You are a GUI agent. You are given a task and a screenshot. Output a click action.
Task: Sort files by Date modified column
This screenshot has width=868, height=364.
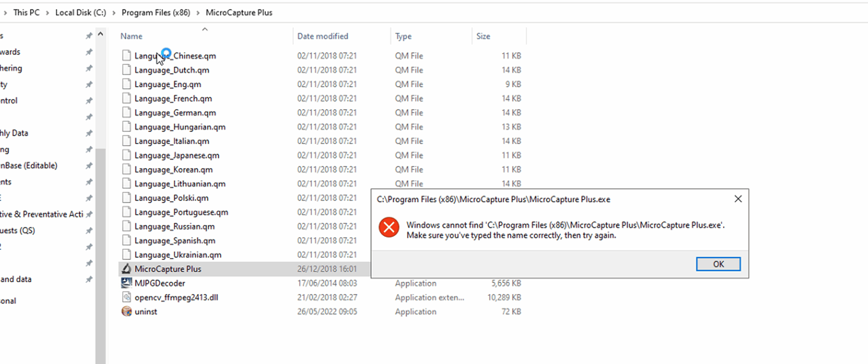[323, 36]
